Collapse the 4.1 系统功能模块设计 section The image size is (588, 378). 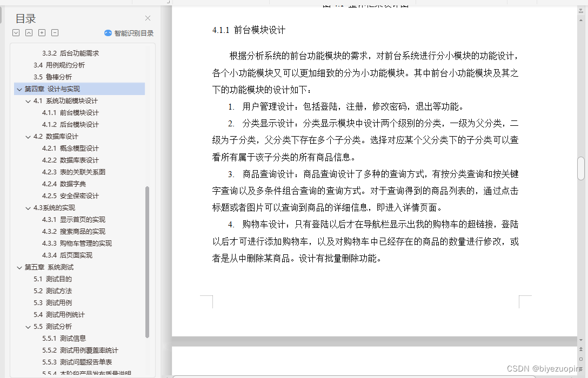pyautogui.click(x=27, y=100)
